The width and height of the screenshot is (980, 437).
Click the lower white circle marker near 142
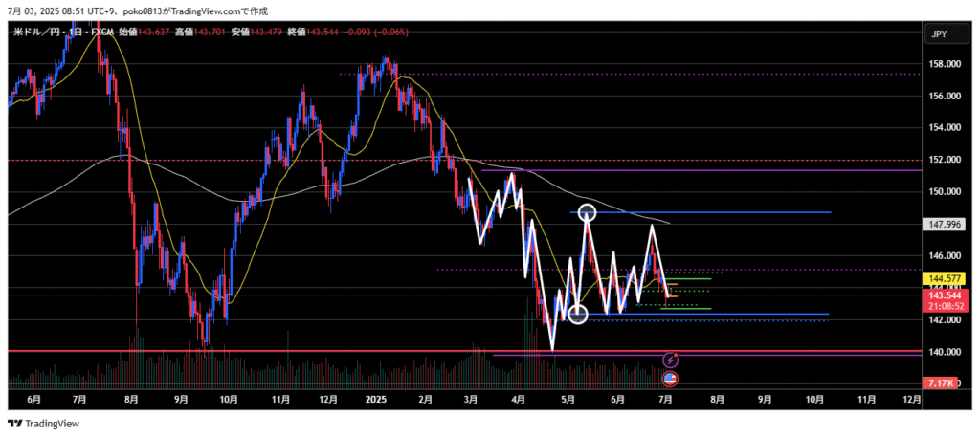pos(577,314)
